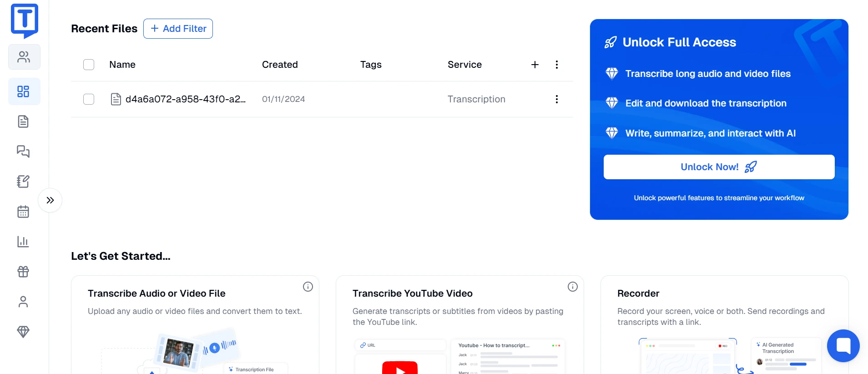Click the Name column header

pos(122,65)
